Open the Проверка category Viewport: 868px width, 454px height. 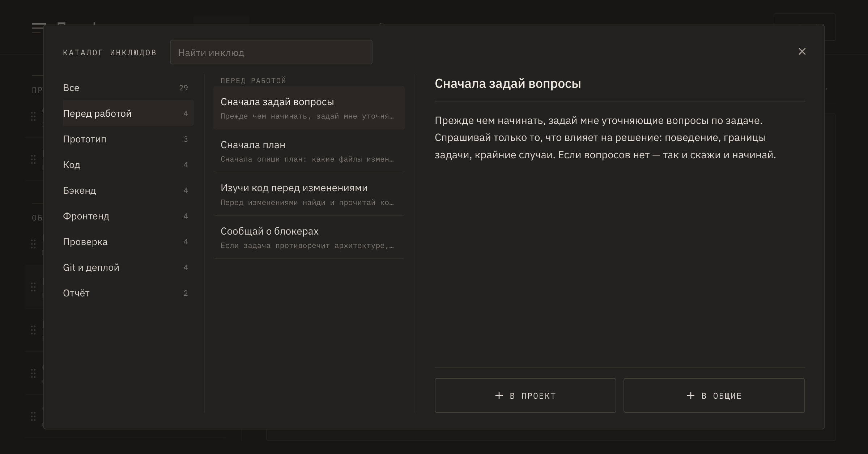[128, 241]
